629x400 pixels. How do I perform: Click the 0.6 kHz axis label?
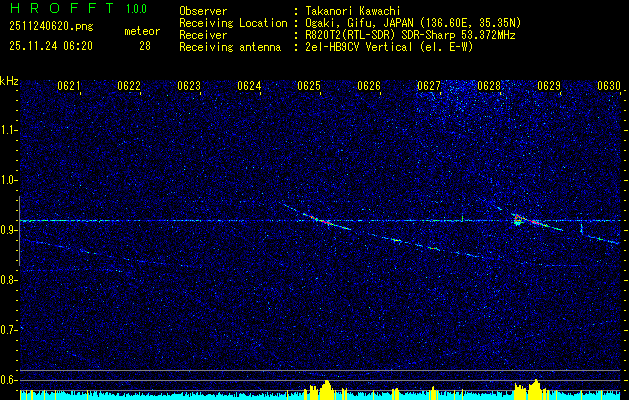(x=8, y=380)
